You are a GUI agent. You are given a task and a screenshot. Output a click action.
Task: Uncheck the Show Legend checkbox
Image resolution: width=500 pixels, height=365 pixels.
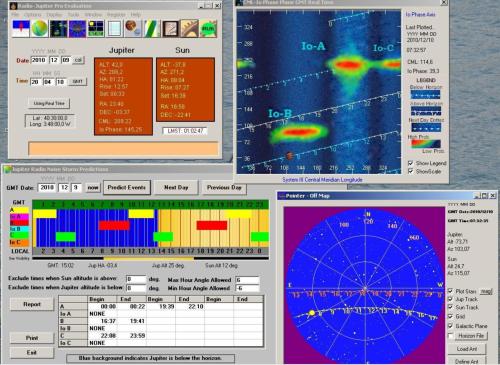[411, 163]
